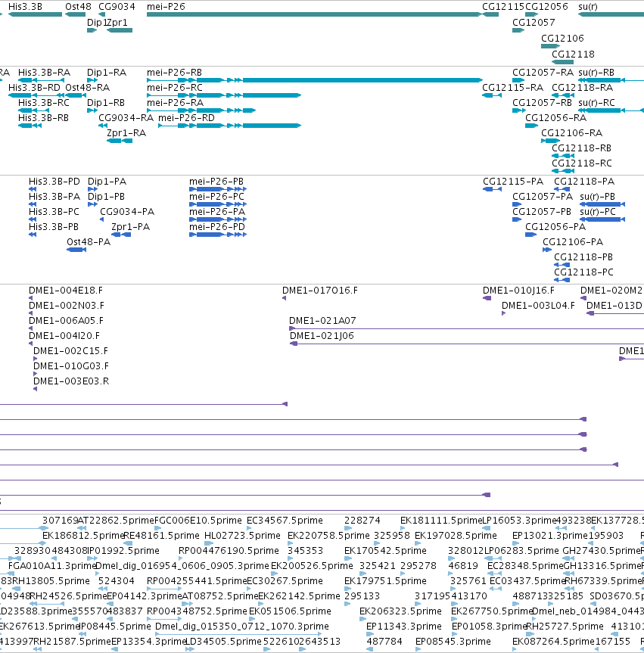Select EST EK220758.5prime label

coord(328,536)
